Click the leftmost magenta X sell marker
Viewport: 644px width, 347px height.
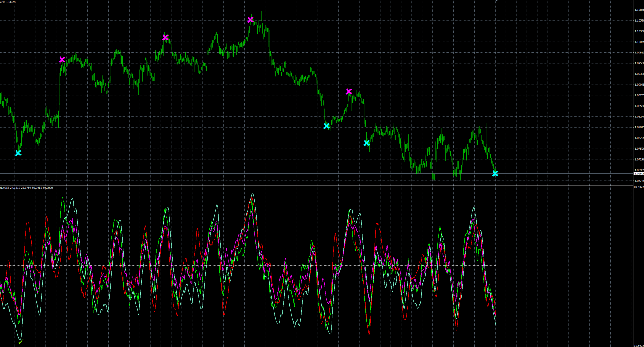pos(62,59)
